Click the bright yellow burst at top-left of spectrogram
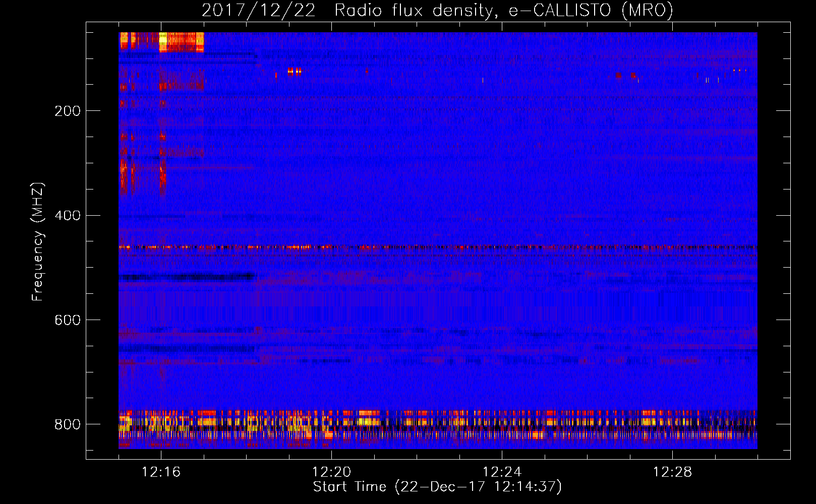816x504 pixels. [163, 41]
